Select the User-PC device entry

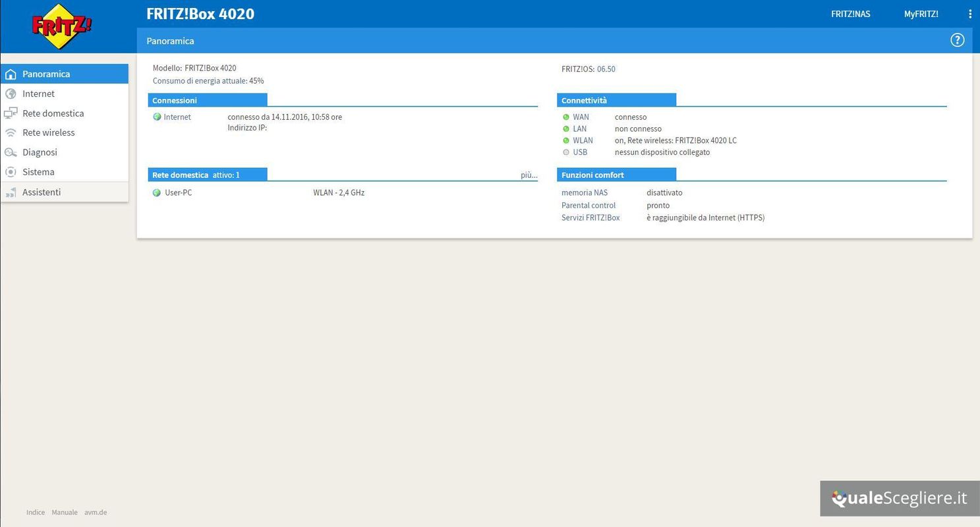coord(178,193)
